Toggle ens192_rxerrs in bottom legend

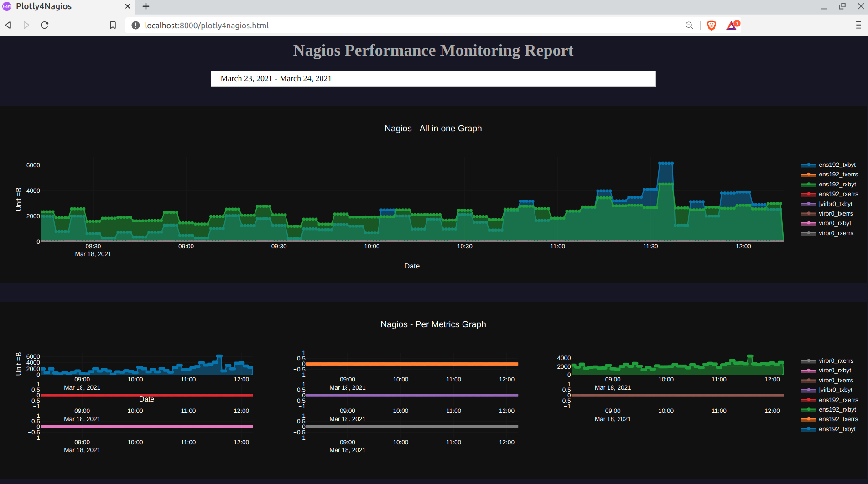click(830, 400)
